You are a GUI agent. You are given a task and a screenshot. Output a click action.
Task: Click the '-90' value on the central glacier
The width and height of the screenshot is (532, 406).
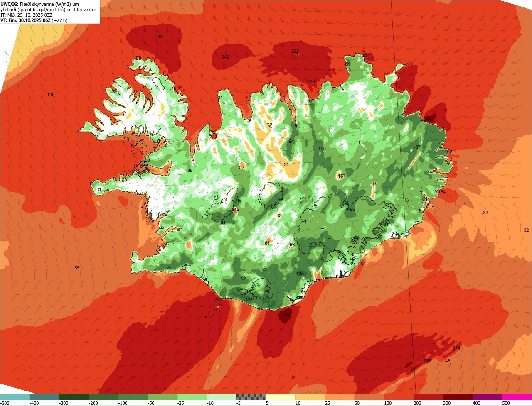tap(281, 200)
